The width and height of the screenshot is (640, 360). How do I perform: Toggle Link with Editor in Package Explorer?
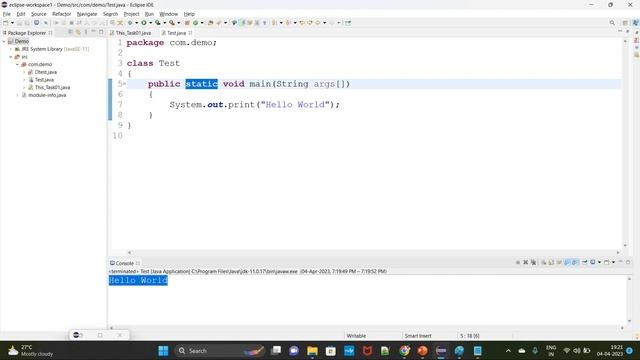pyautogui.click(x=78, y=32)
